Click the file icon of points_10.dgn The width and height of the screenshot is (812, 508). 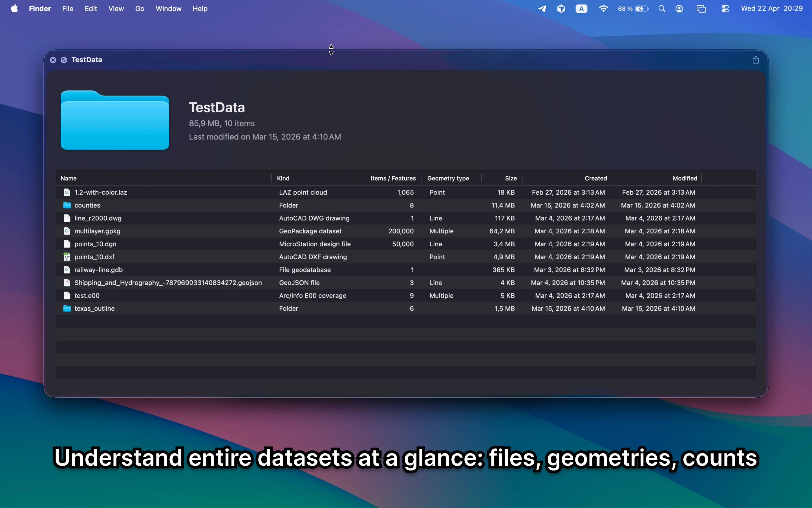point(67,244)
